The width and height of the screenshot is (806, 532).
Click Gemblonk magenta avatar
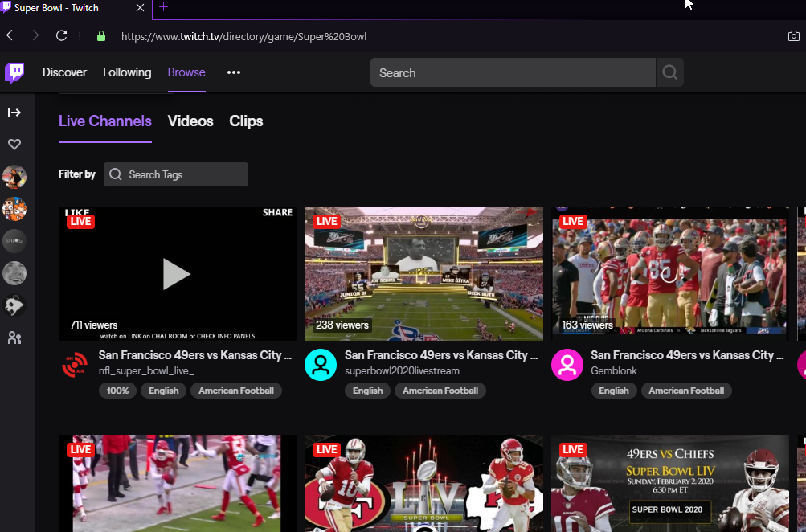tap(567, 365)
